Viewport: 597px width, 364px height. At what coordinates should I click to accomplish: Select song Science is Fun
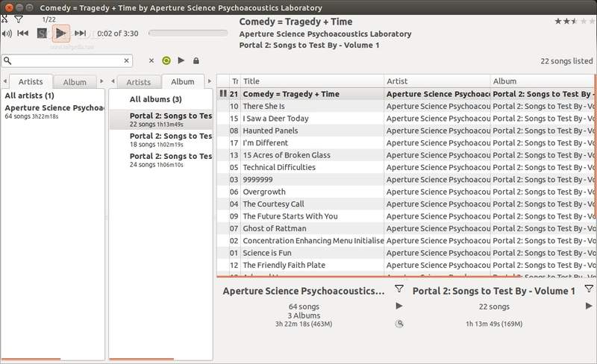406,253
